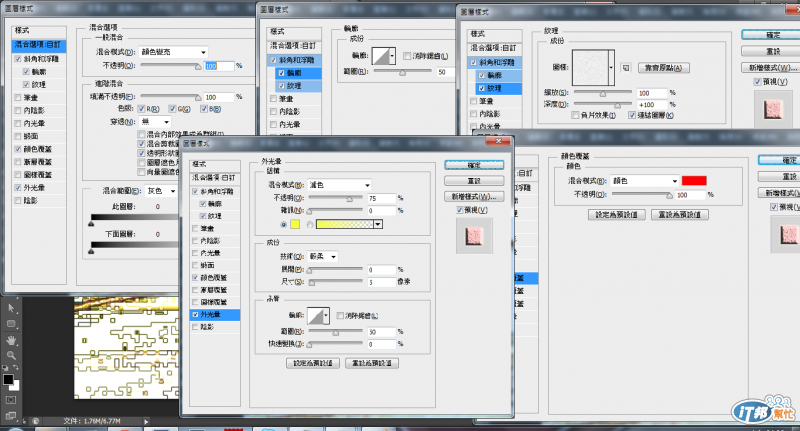Click 重設 (Reset) in the Outer Glow dialog
The image size is (800, 431).
(x=474, y=181)
